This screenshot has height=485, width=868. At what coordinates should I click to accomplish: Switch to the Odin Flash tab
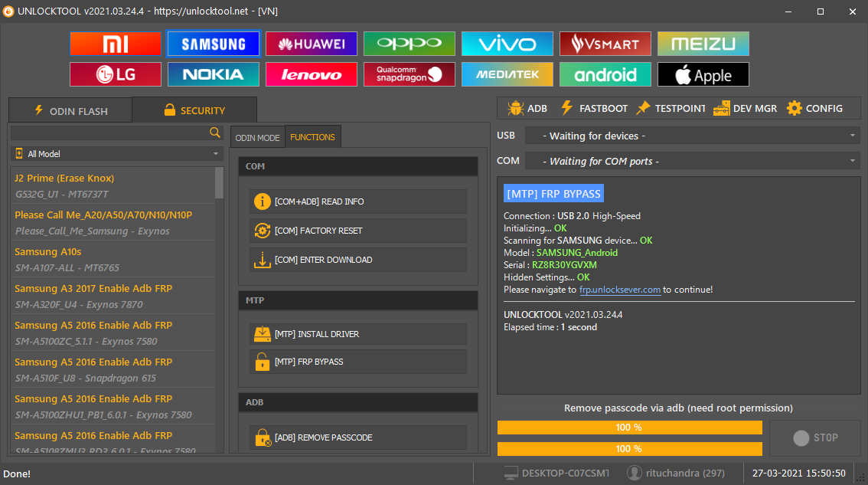pyautogui.click(x=70, y=111)
